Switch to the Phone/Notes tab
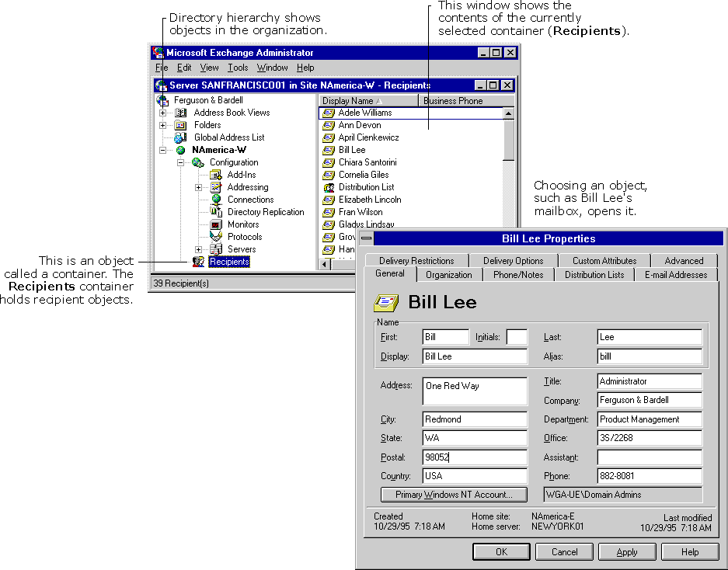 coord(518,275)
